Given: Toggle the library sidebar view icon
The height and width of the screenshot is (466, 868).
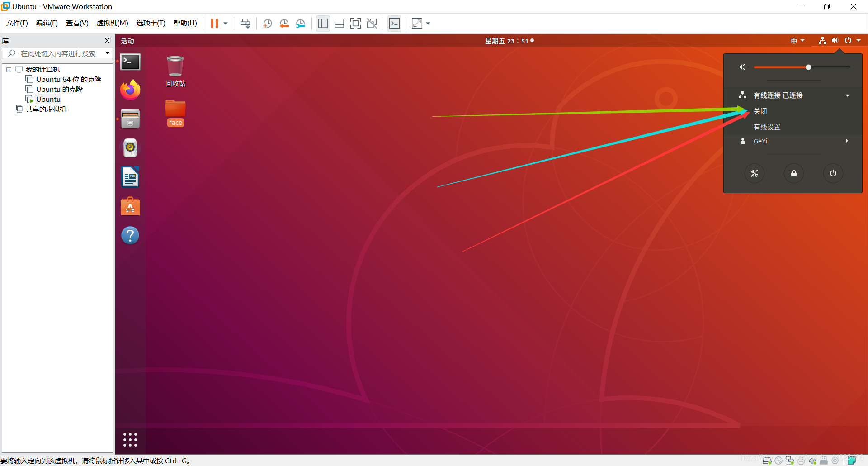Looking at the screenshot, I should (x=323, y=23).
